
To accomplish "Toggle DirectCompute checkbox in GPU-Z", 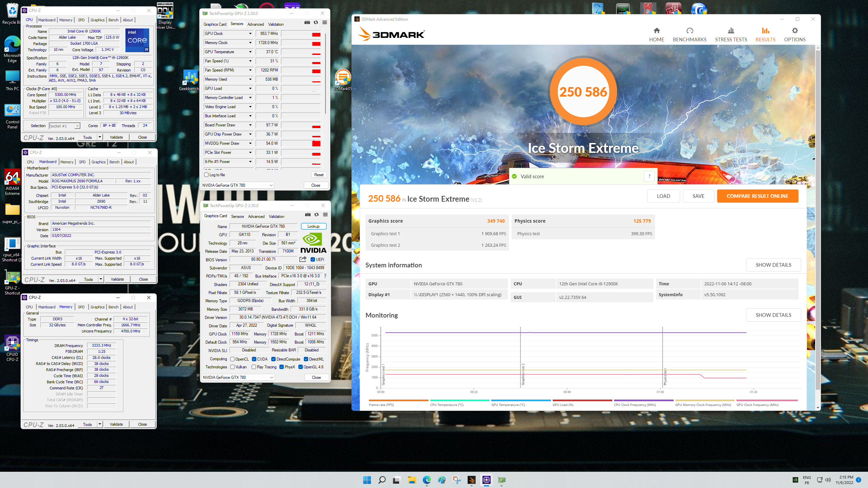I will click(x=273, y=359).
